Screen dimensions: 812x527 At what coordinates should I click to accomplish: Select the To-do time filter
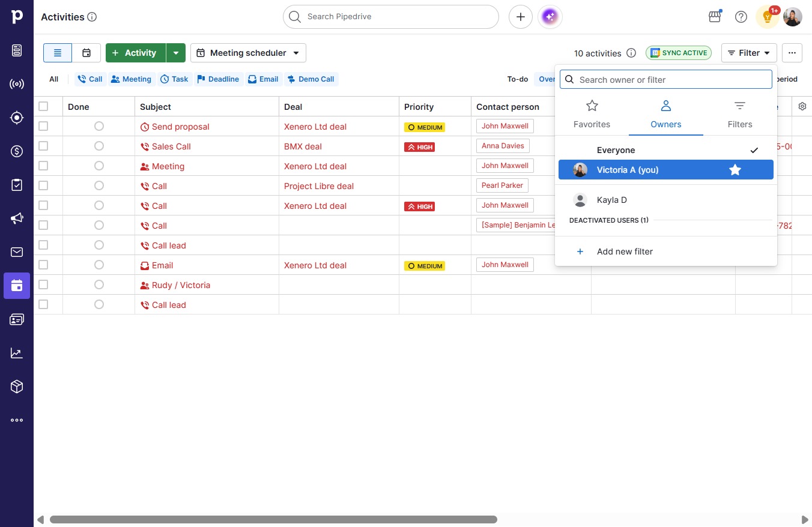[x=518, y=79]
